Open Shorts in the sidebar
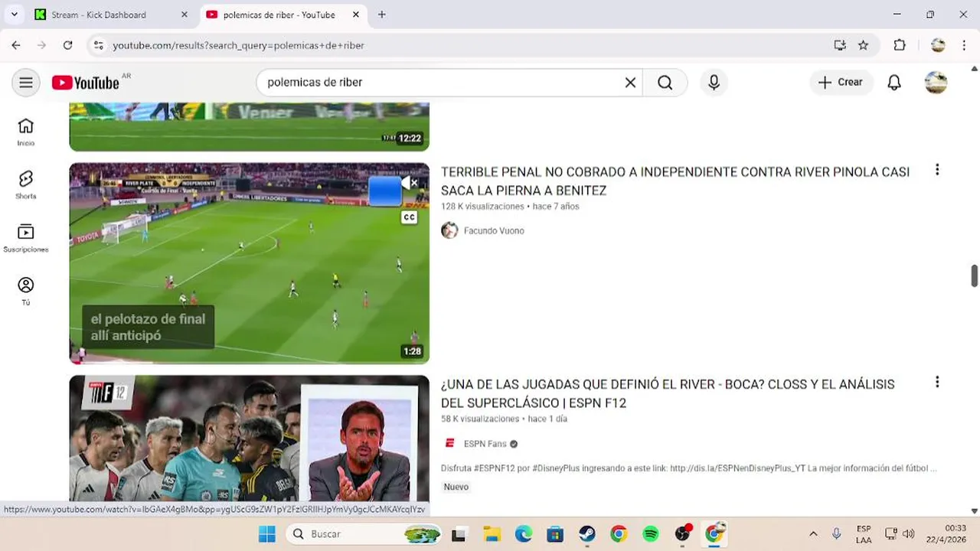The width and height of the screenshot is (980, 551). click(x=26, y=184)
